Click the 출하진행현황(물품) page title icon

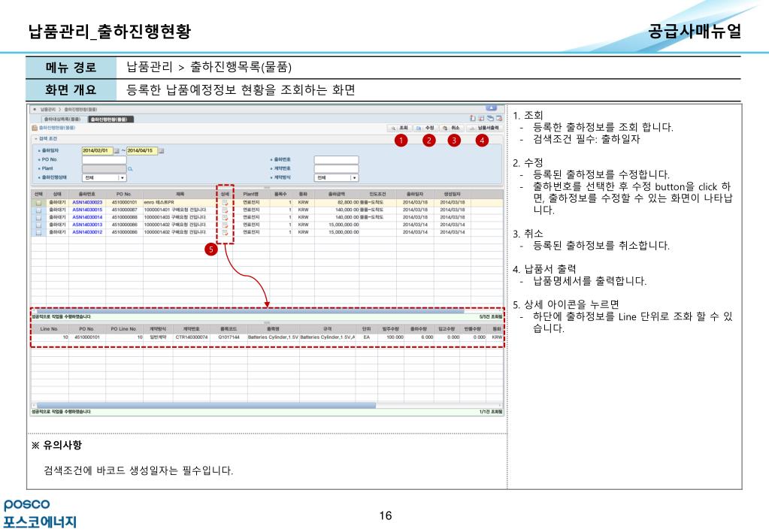(x=35, y=128)
